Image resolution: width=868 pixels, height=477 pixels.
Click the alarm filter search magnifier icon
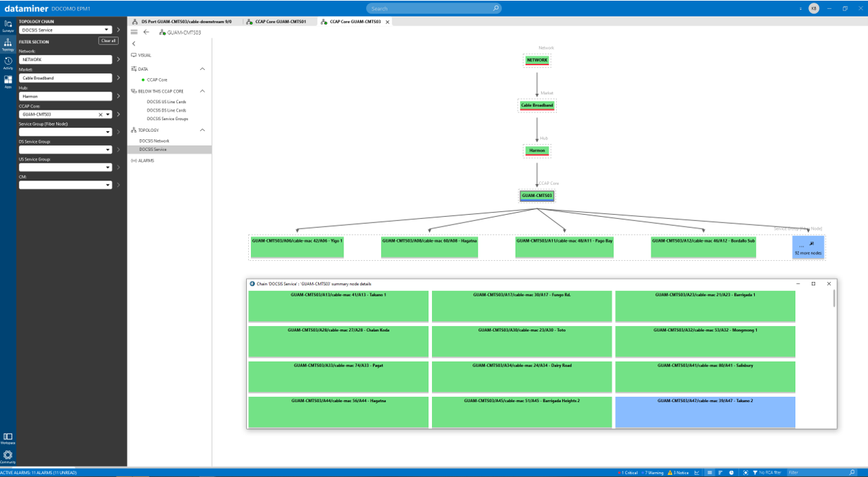(852, 472)
